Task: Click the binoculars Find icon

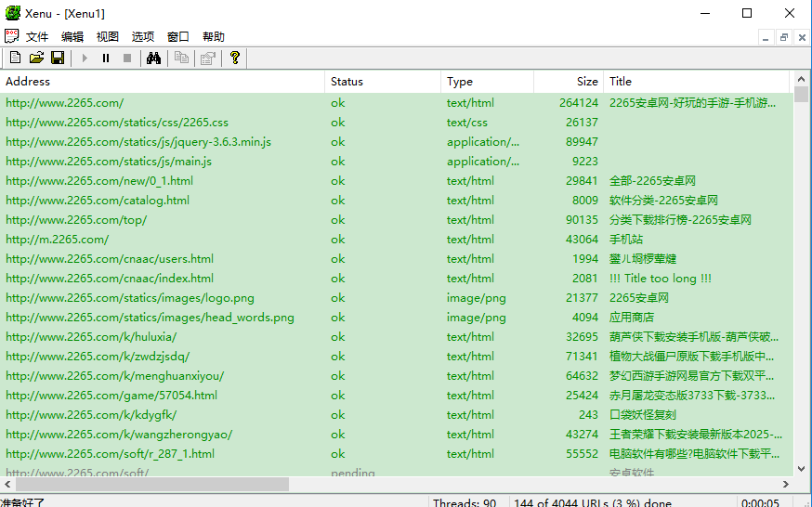Action: (153, 58)
